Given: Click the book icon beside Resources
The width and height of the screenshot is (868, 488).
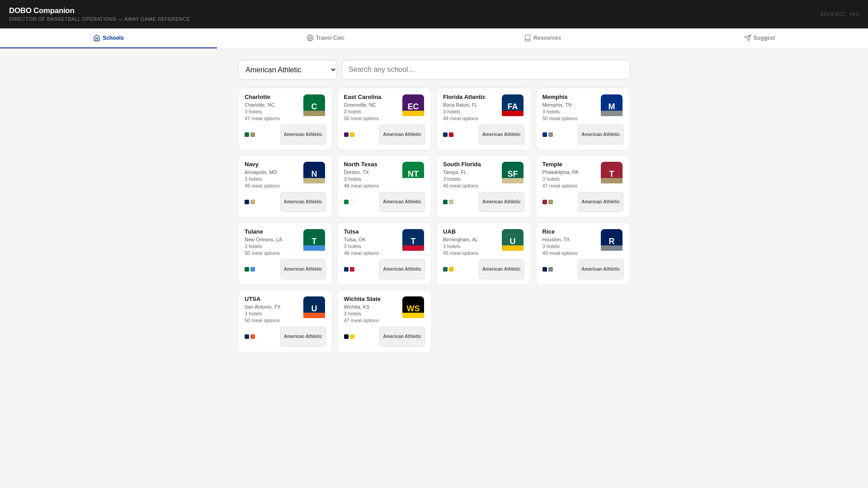Looking at the screenshot, I should pos(528,38).
